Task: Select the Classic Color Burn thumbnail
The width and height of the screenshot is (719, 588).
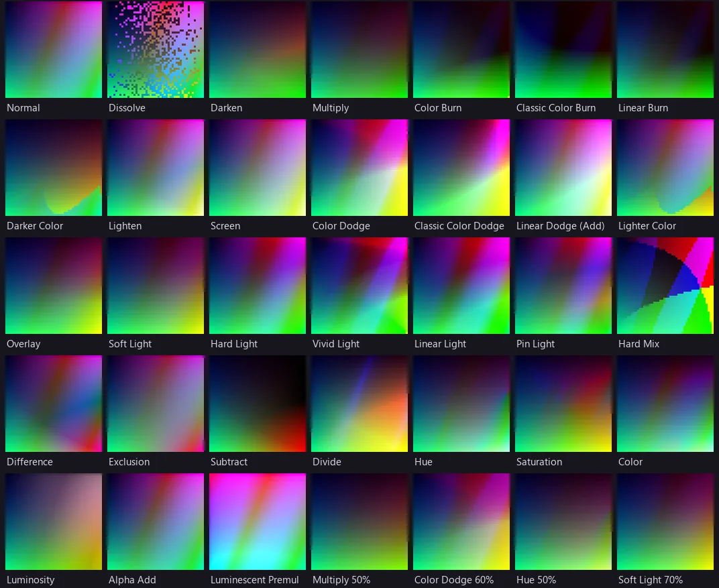Action: (x=563, y=50)
